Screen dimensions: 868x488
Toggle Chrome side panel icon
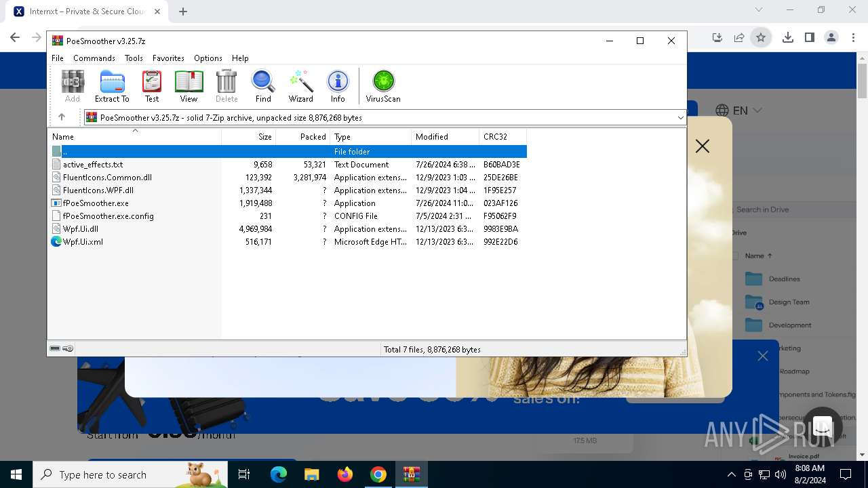coord(810,38)
